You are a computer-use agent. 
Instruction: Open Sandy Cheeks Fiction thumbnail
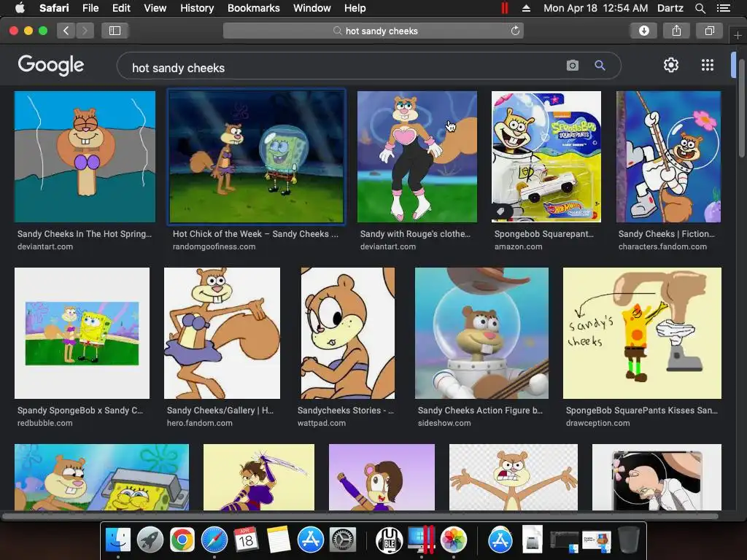[x=668, y=157]
